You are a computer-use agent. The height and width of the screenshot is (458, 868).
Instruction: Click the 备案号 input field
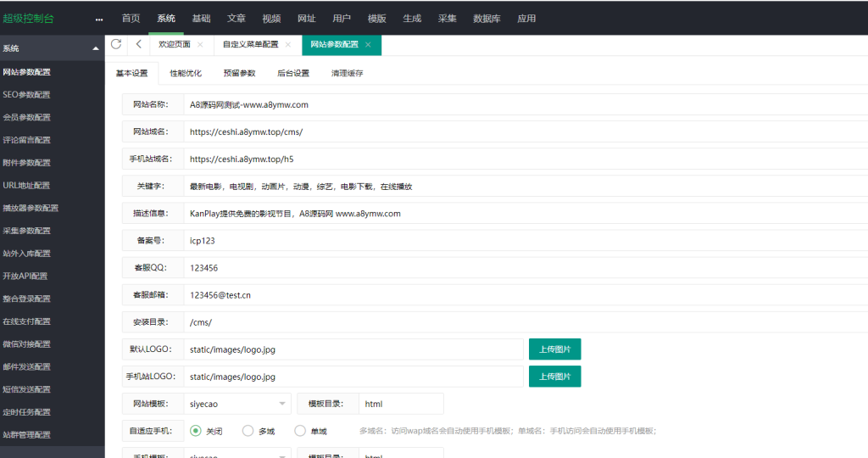tap(526, 240)
